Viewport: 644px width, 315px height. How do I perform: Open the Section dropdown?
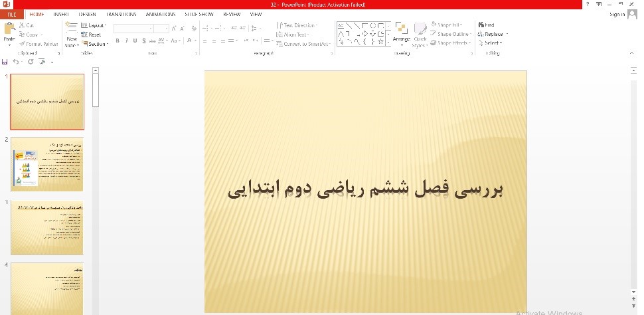point(94,44)
